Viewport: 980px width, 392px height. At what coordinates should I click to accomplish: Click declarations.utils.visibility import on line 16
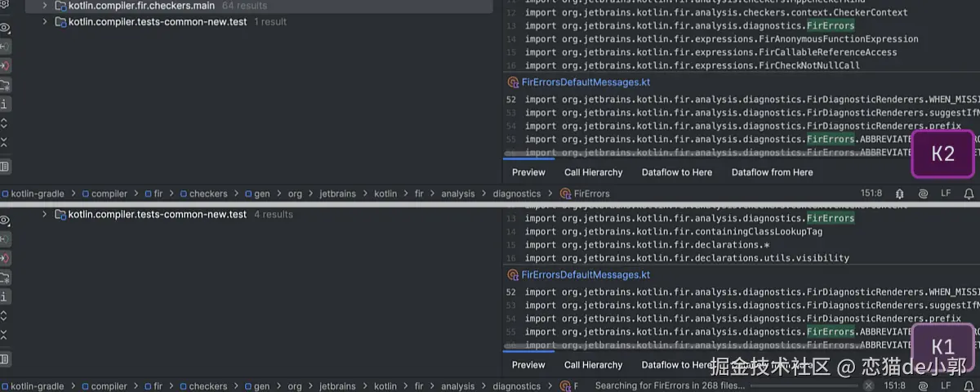(687, 258)
